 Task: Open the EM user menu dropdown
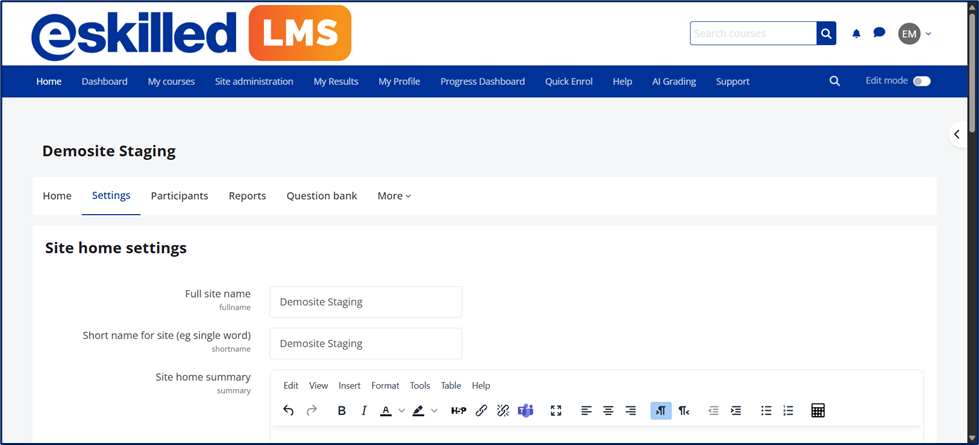pyautogui.click(x=914, y=34)
